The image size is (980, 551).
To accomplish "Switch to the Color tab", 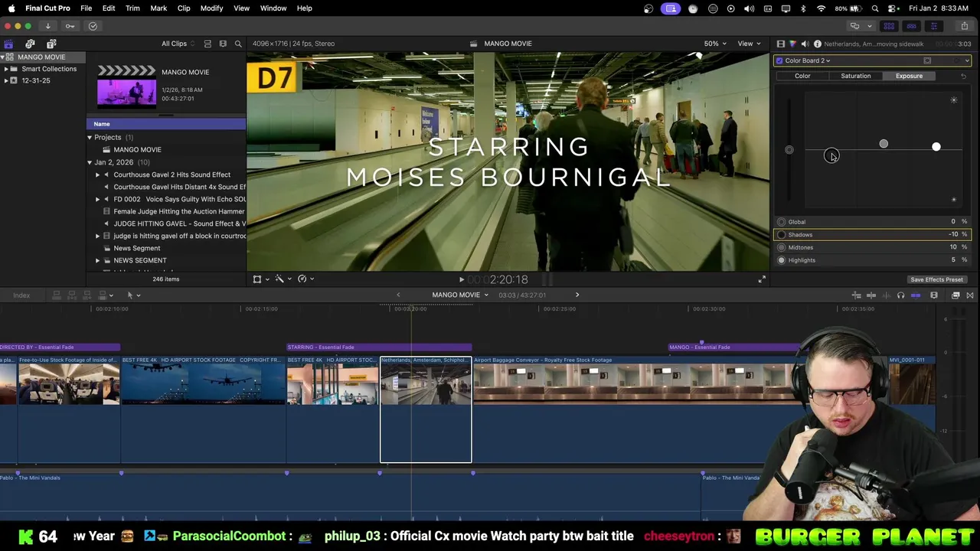I will 802,76.
